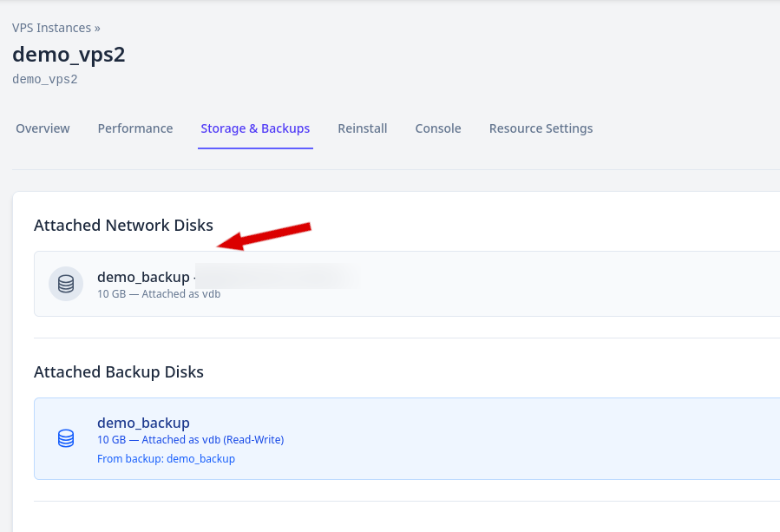
Task: Open the Performance tab
Action: 134,128
